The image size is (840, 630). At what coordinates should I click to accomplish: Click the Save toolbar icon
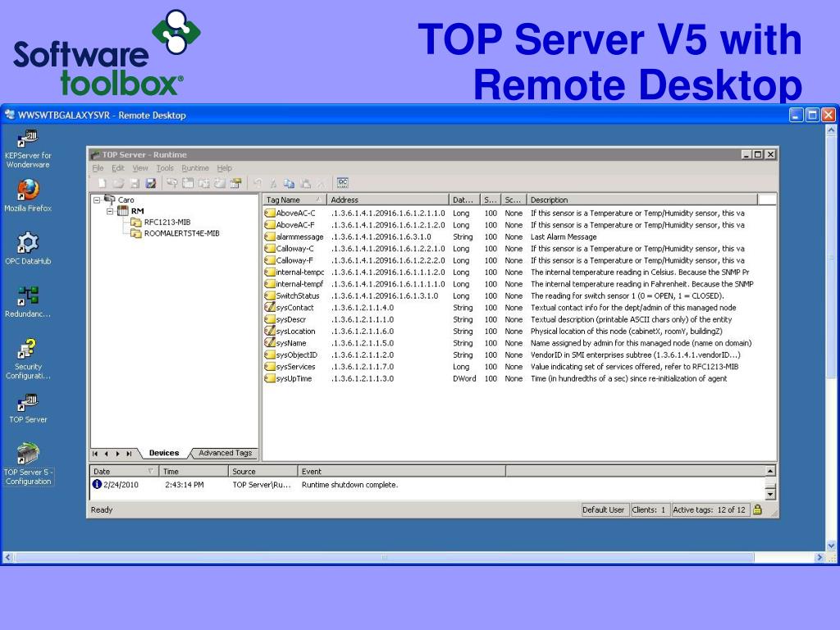[135, 183]
